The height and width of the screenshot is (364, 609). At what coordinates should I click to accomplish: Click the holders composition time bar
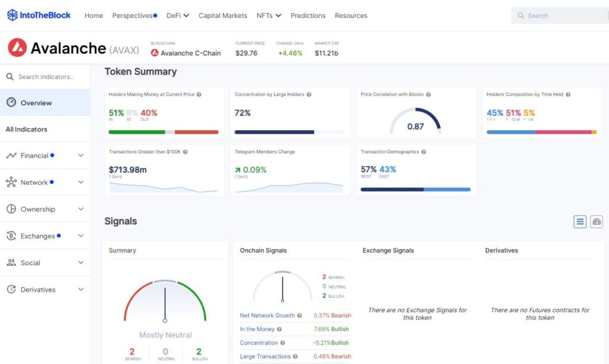click(x=541, y=132)
